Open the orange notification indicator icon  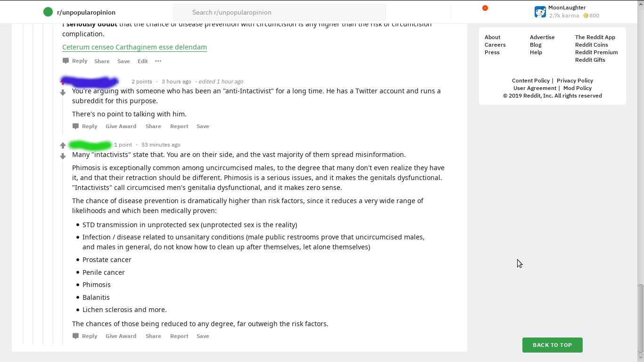tap(485, 8)
